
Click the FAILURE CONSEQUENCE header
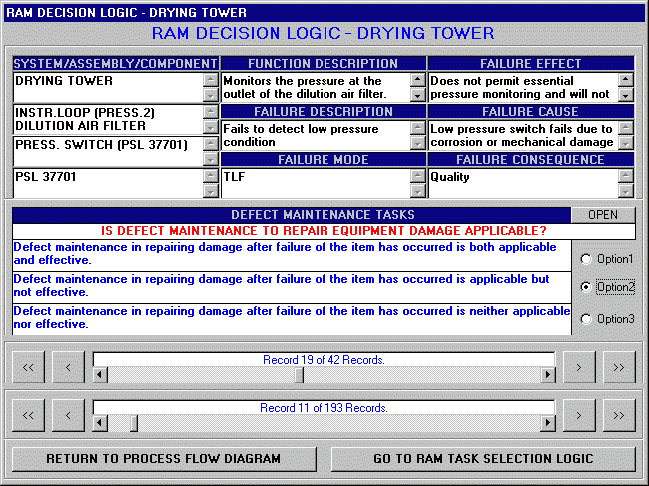pos(531,160)
